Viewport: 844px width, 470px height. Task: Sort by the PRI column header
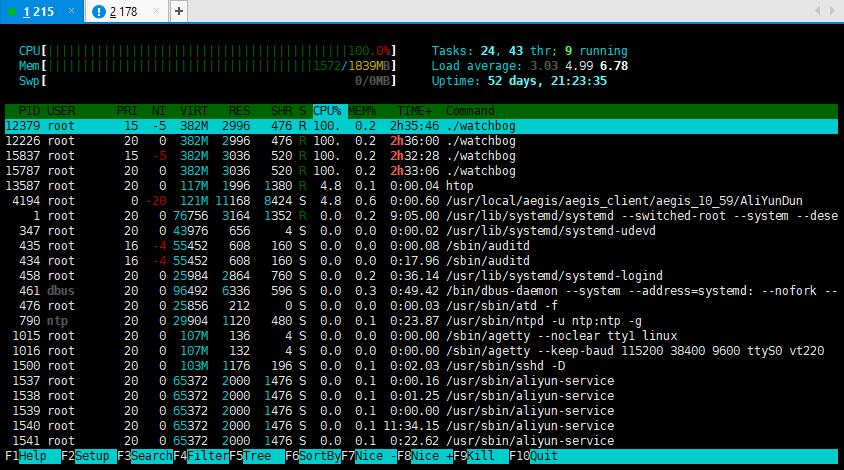127,111
